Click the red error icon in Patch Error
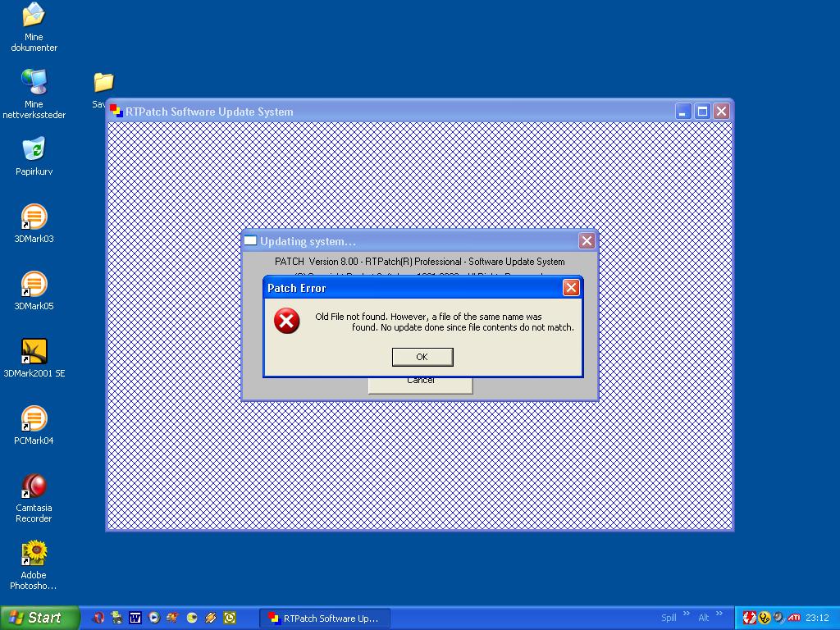The image size is (840, 630). pos(286,321)
